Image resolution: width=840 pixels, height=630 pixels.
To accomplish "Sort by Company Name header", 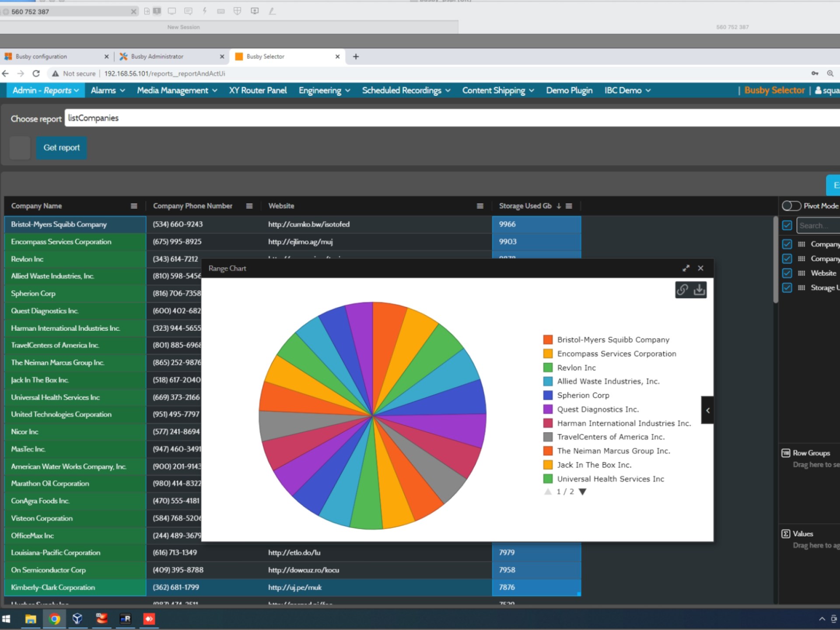I will [36, 206].
